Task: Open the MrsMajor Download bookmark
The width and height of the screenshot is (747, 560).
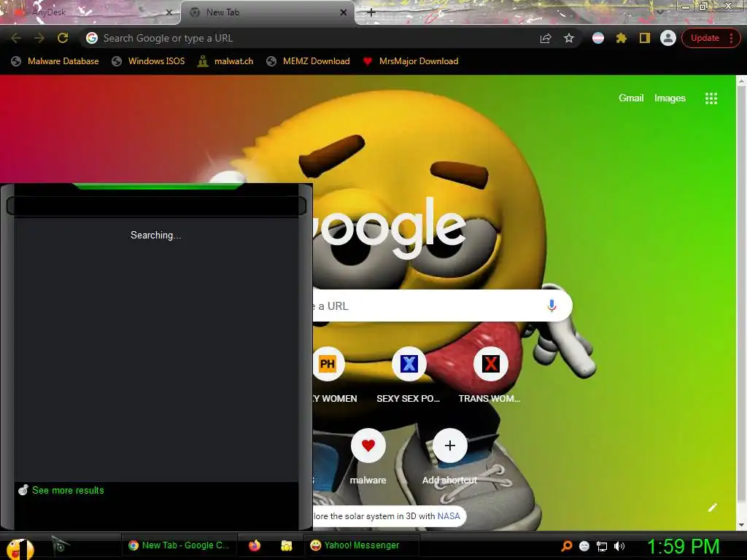Action: click(x=411, y=61)
